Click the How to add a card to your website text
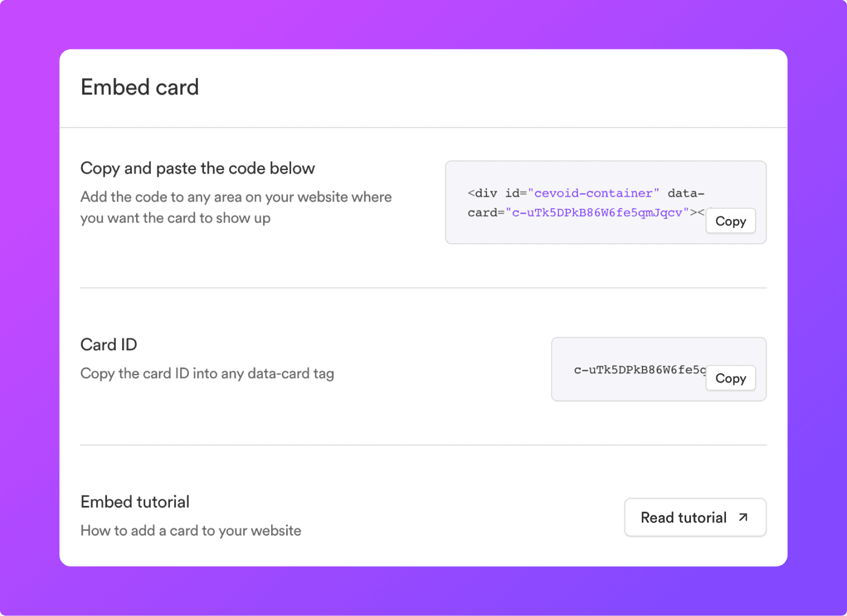 191,531
